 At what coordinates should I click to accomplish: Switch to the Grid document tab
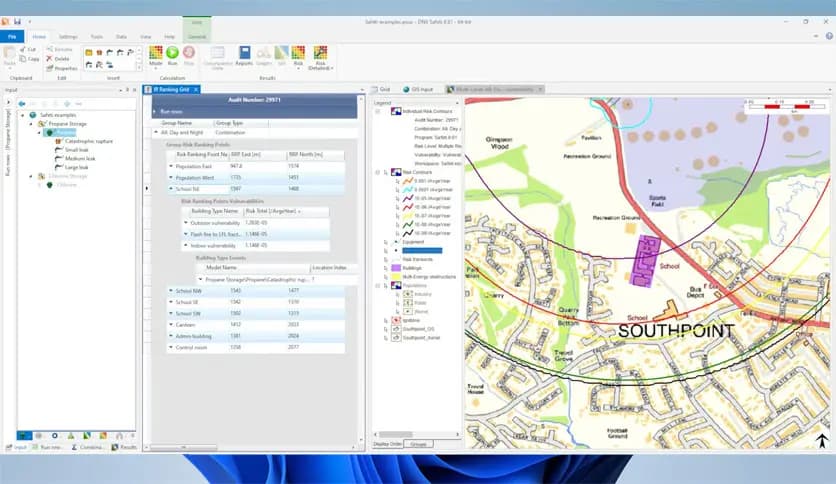point(381,89)
